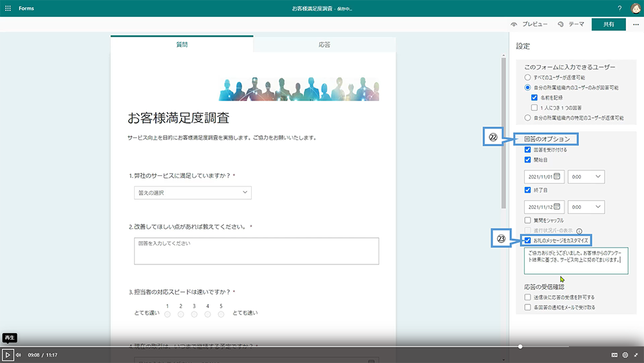
Task: Enable allow receipt of responses checkbox
Action: pyautogui.click(x=527, y=297)
